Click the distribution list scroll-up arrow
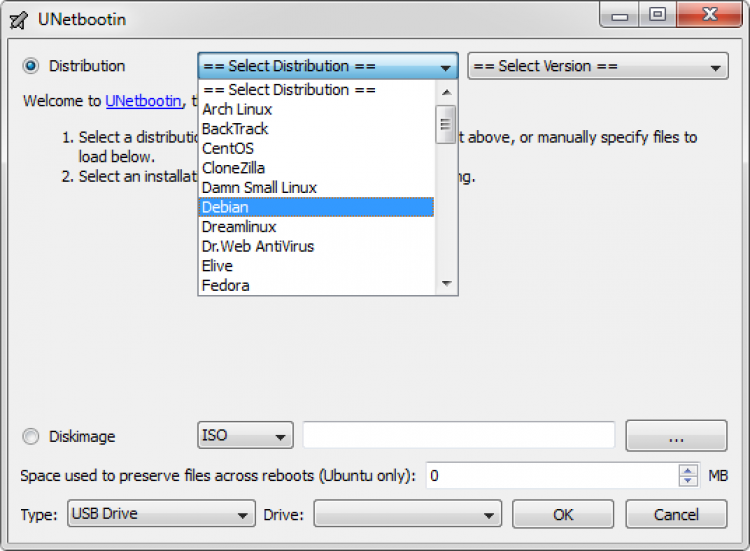The width and height of the screenshot is (750, 551). click(x=446, y=92)
